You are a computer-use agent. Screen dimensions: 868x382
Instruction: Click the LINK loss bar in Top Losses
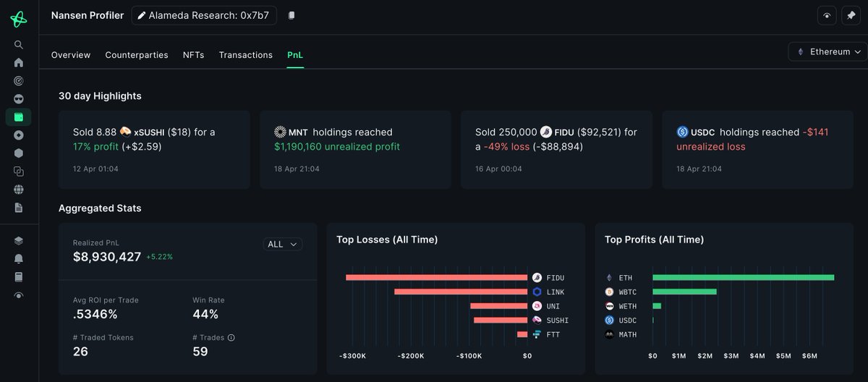(x=461, y=292)
